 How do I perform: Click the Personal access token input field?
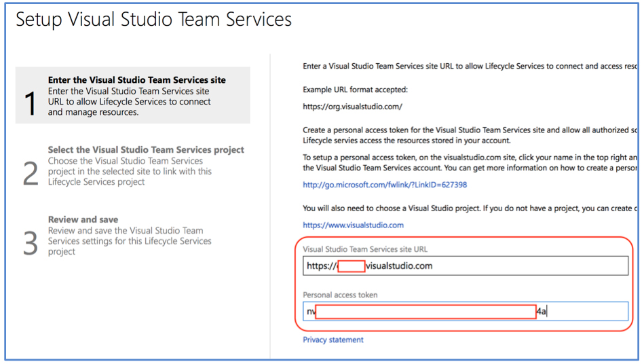[x=466, y=312]
